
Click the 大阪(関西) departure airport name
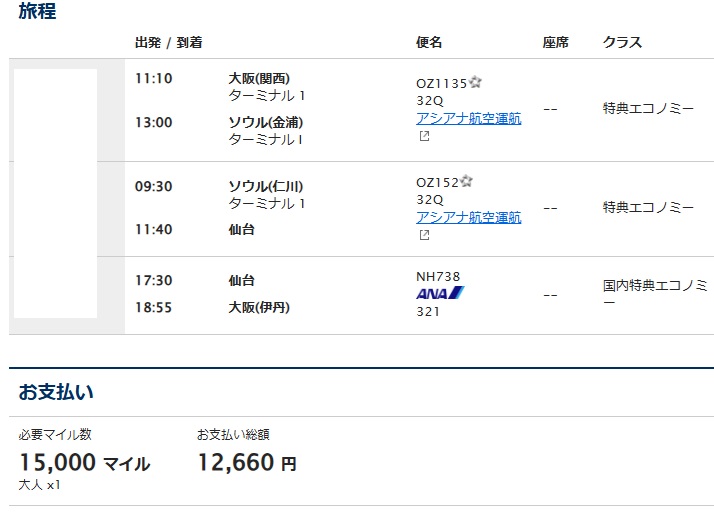click(259, 78)
